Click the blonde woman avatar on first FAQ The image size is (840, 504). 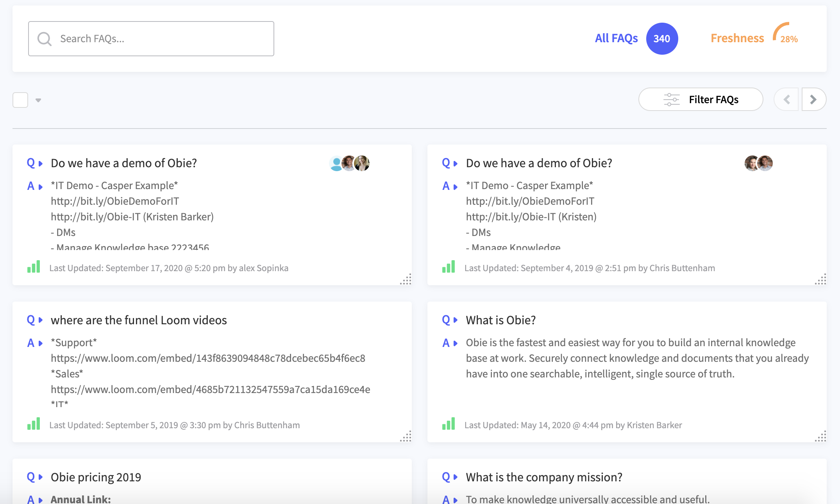click(x=362, y=163)
